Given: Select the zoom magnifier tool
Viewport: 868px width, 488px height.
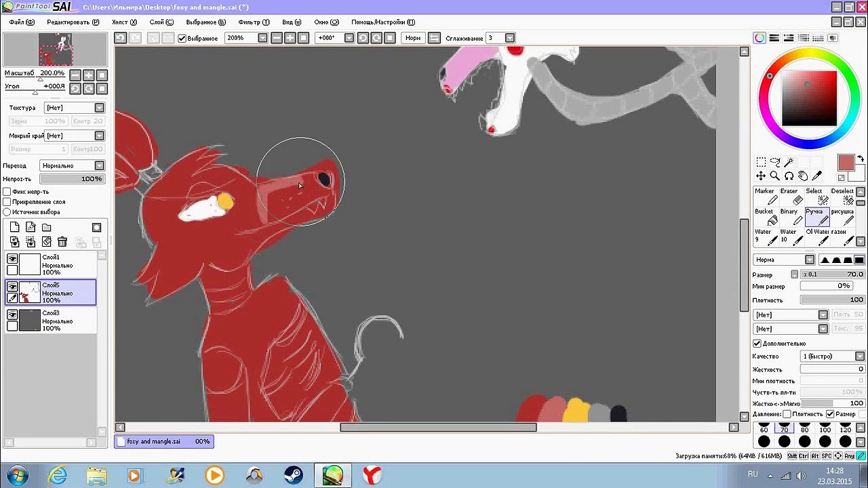Looking at the screenshot, I should tap(775, 176).
